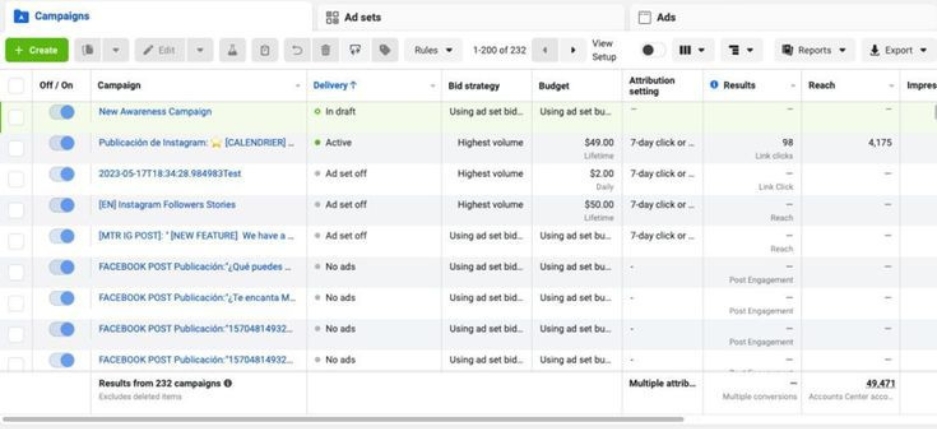937x429 pixels.
Task: Click the tag label icon
Action: pyautogui.click(x=385, y=50)
